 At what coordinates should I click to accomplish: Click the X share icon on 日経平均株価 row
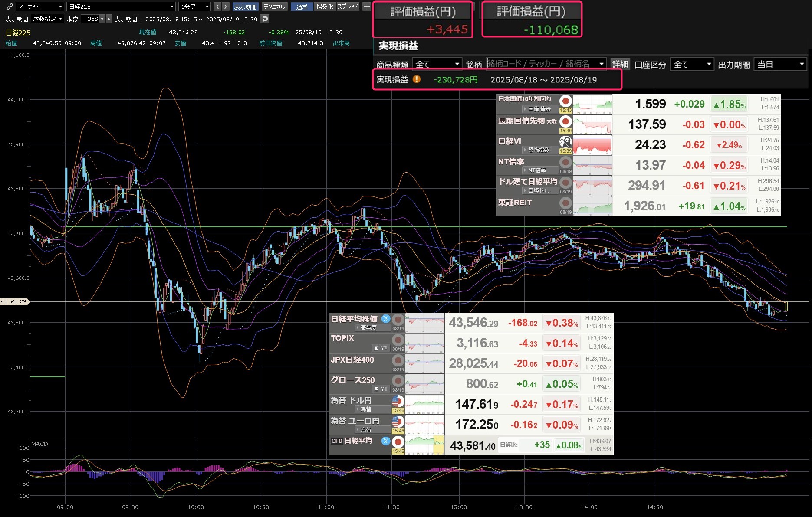[x=385, y=319]
